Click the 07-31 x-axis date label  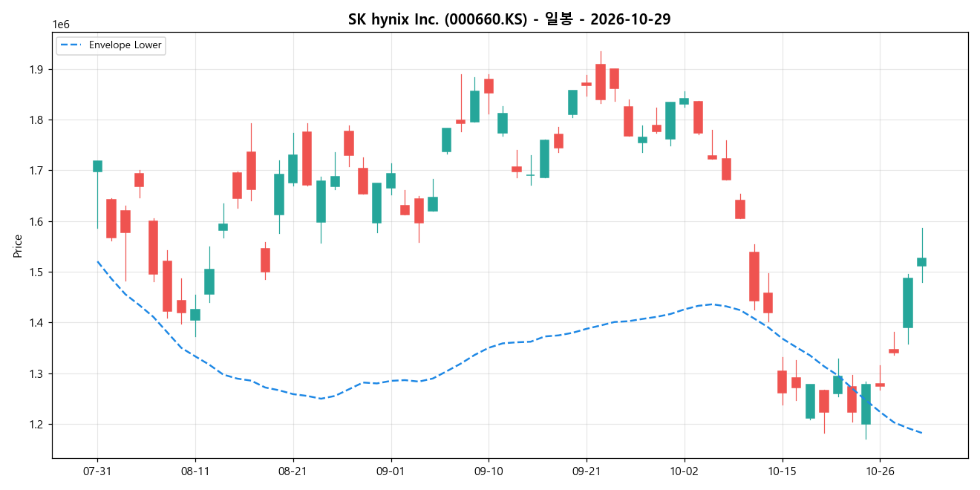pyautogui.click(x=97, y=470)
